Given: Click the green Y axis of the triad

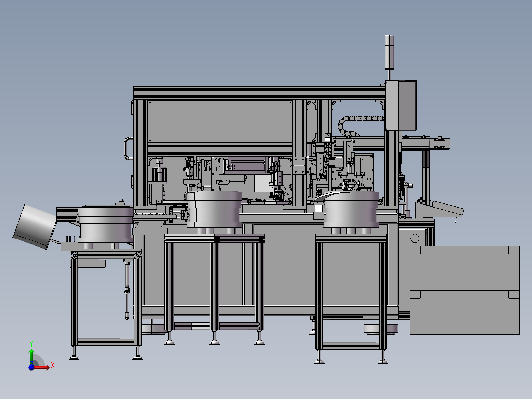Looking at the screenshot, I should 31,357.
